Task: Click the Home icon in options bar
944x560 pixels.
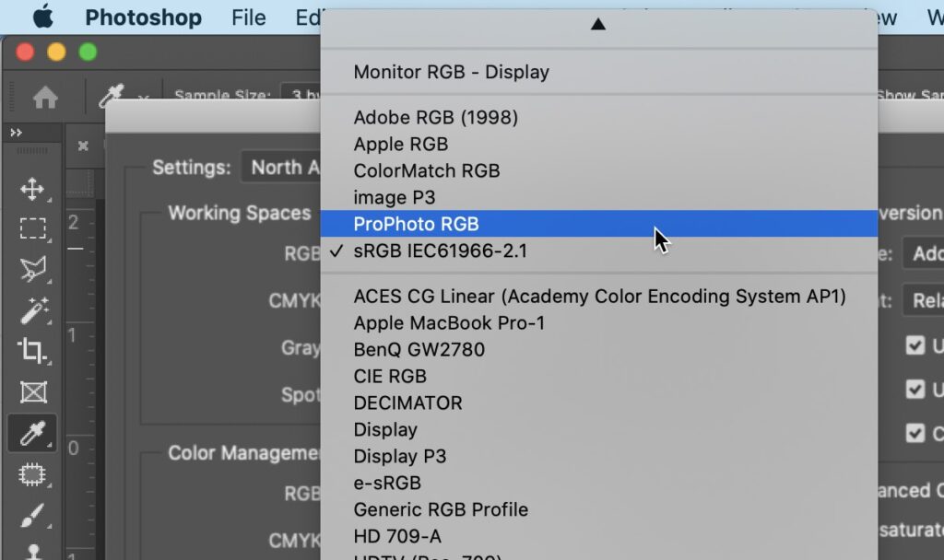Action: pos(46,97)
